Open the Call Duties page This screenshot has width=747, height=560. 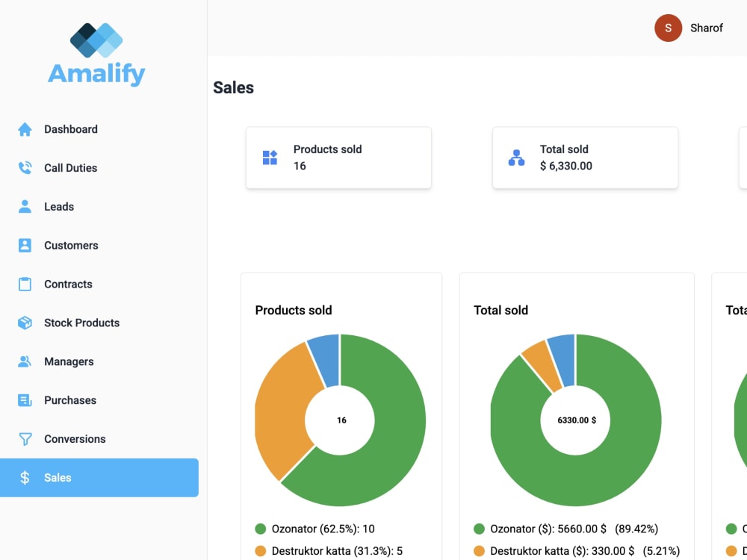pos(99,167)
